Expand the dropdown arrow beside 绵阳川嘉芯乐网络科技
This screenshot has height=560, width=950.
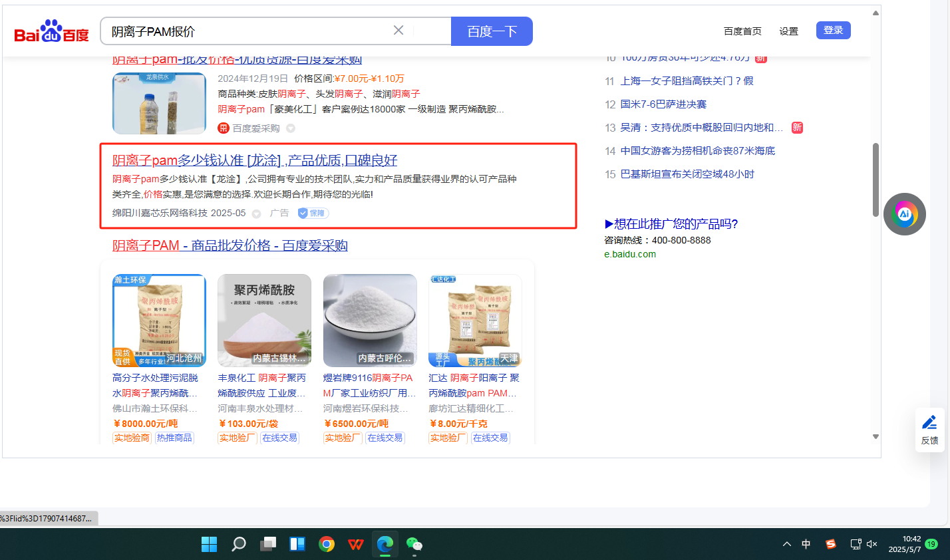tap(257, 213)
